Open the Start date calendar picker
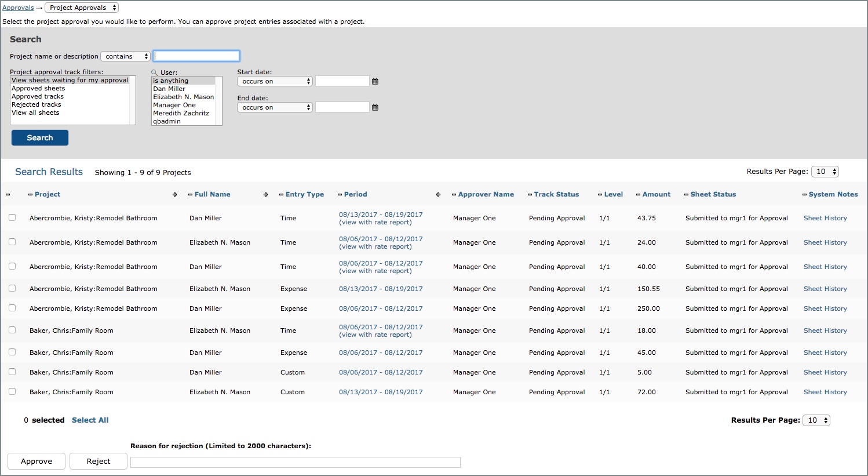 pos(375,81)
